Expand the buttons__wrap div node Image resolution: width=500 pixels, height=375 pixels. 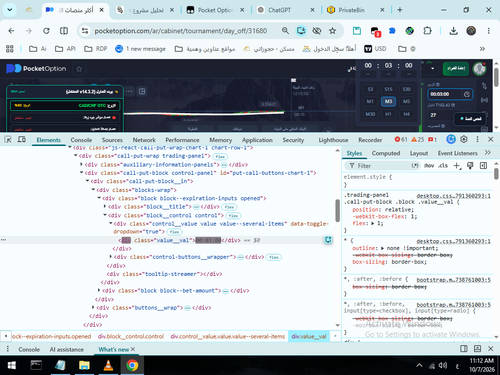[93, 307]
